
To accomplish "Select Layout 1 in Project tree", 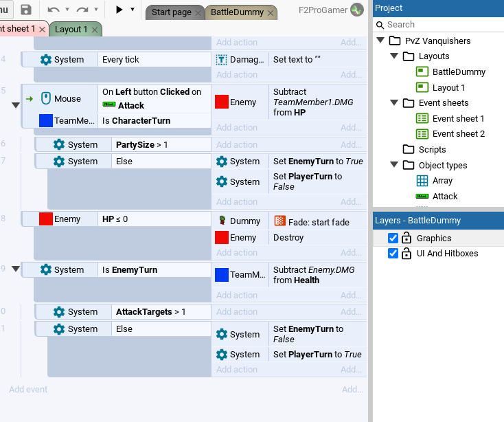I will point(448,87).
